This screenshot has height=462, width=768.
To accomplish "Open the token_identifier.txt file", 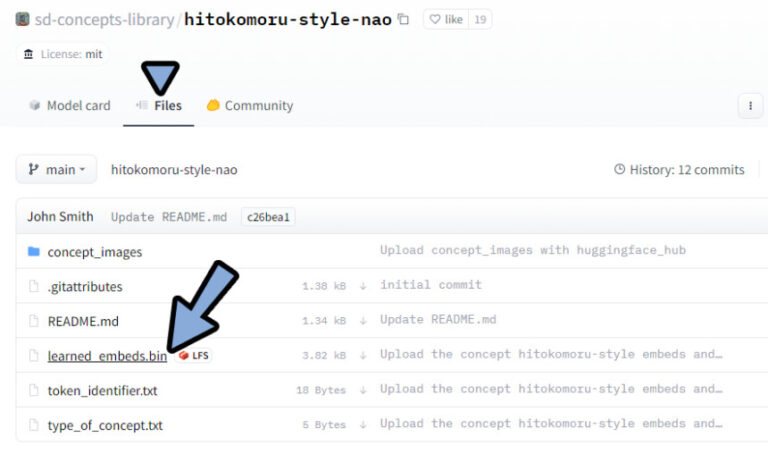I will tap(102, 390).
